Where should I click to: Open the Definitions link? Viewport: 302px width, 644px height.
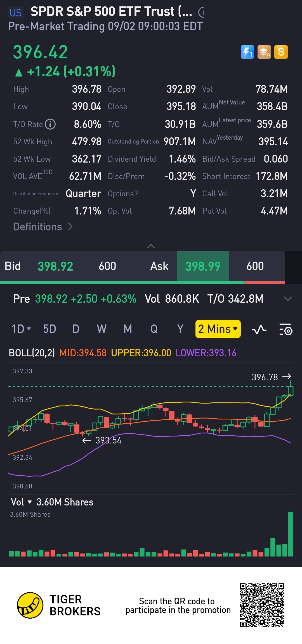click(43, 227)
